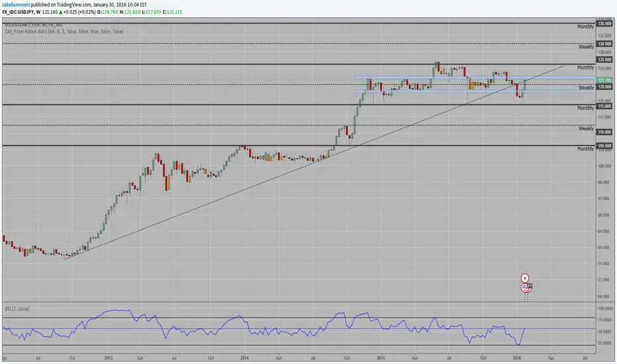
Task: Click the 2013 label on time axis
Action: 108,358
